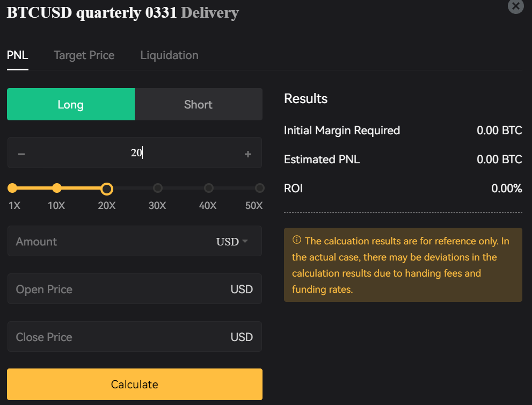Screen dimensions: 532x405
Task: Set leverage slider to 50X point
Action: click(x=260, y=188)
